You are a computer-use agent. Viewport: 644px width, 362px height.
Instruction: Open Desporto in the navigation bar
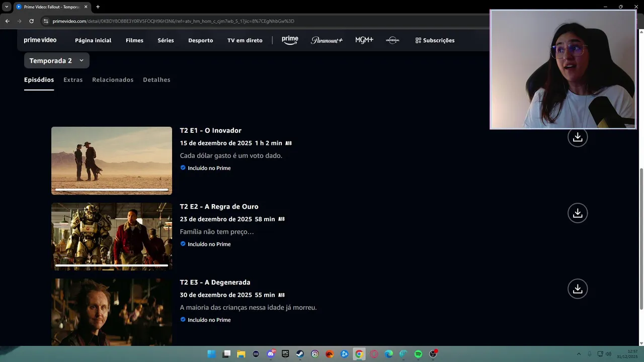pyautogui.click(x=201, y=40)
